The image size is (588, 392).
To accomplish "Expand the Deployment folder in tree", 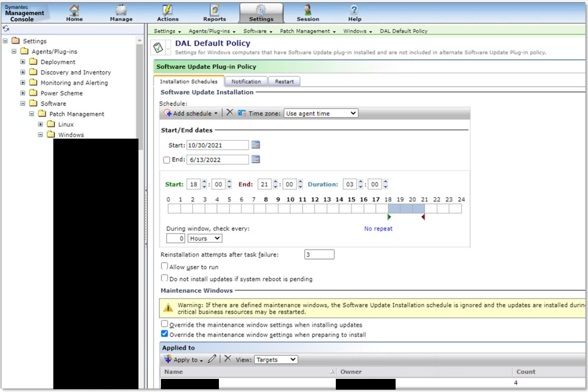I will click(22, 62).
